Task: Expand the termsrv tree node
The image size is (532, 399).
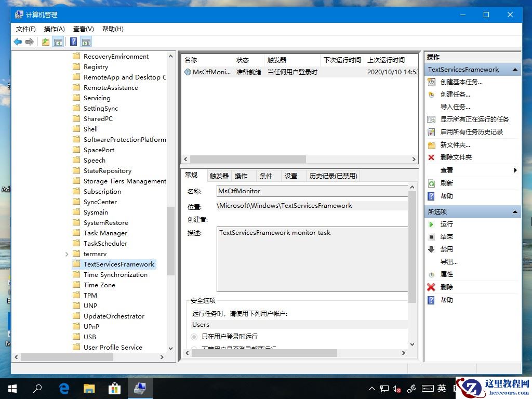Action: tap(66, 254)
